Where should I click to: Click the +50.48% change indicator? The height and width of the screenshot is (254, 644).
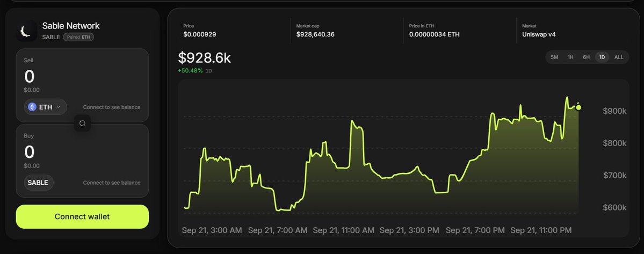click(x=190, y=70)
